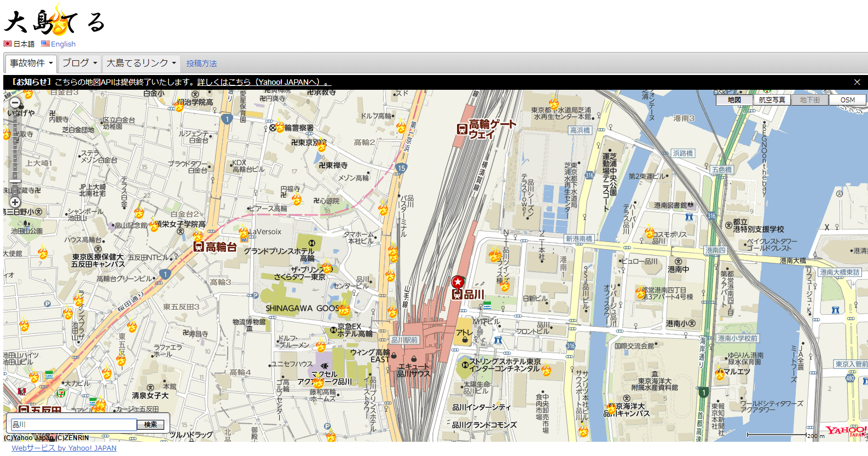Select the 地図 map type button

click(x=734, y=100)
